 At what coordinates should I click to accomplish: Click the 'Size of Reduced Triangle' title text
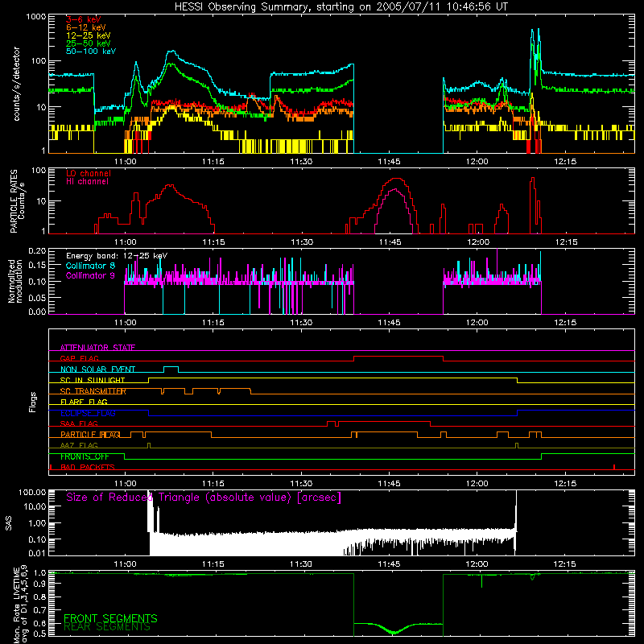(x=204, y=497)
